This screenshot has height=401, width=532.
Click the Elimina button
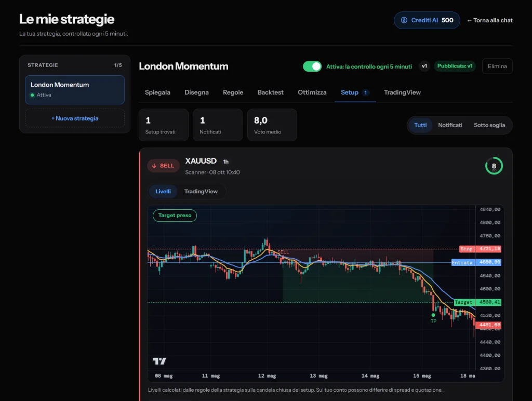(497, 66)
